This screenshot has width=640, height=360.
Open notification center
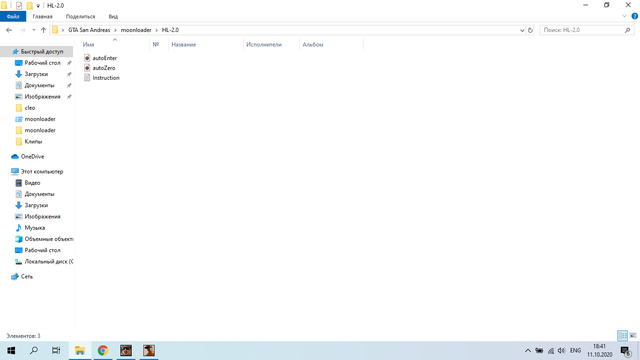[x=626, y=351]
